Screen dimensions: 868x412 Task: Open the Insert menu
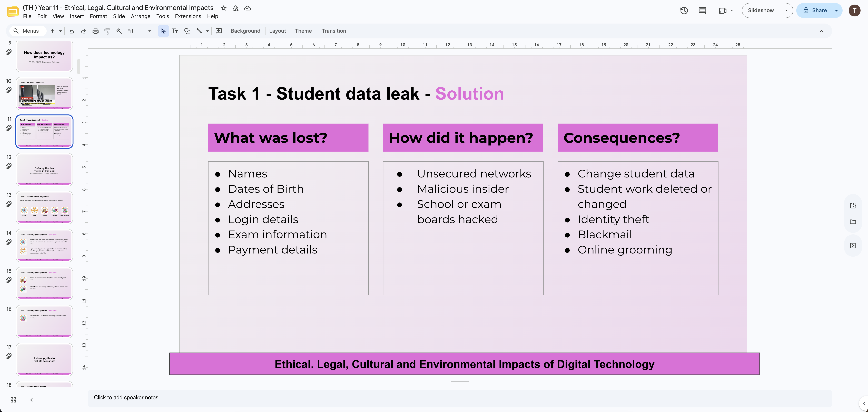tap(77, 16)
